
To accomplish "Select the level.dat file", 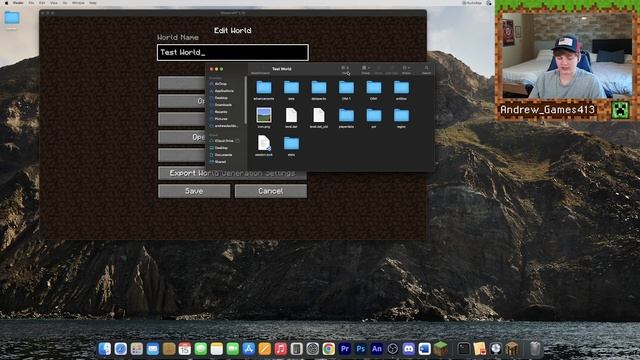I will pos(291,116).
